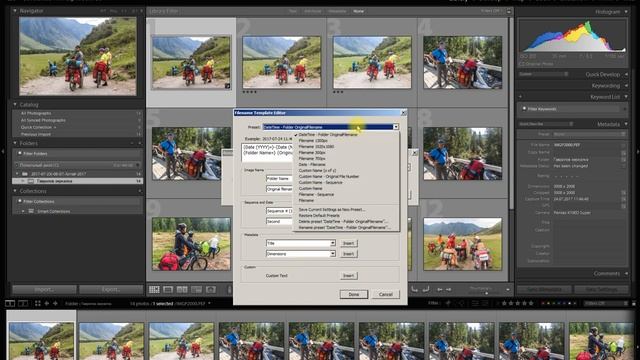Open the Folder Name dropdown in Image Name

point(279,178)
